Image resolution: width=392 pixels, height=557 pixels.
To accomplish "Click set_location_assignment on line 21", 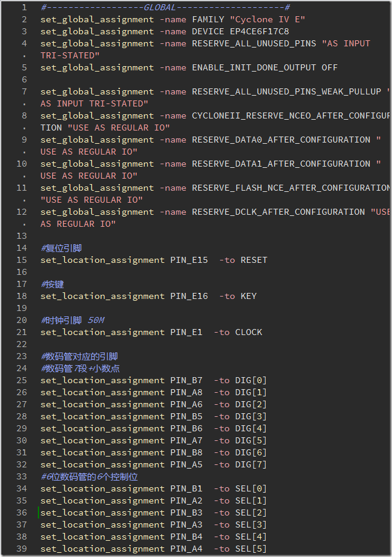I will click(103, 333).
